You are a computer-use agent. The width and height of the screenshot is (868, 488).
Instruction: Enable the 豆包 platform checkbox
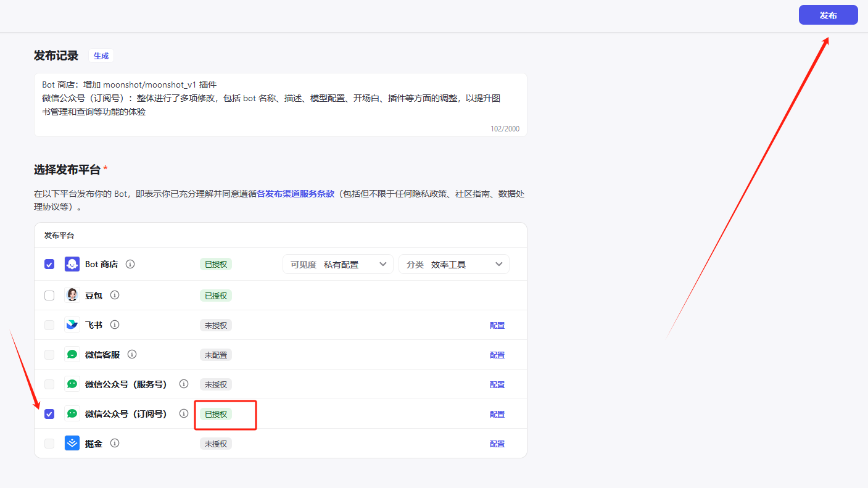pyautogui.click(x=49, y=296)
